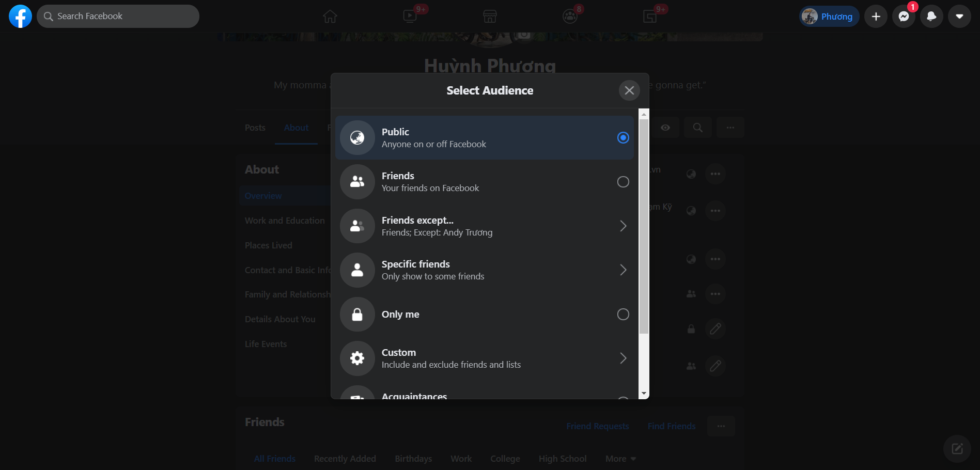Screen dimensions: 980x470
Task: Expand Custom audience chevron
Action: tap(623, 358)
